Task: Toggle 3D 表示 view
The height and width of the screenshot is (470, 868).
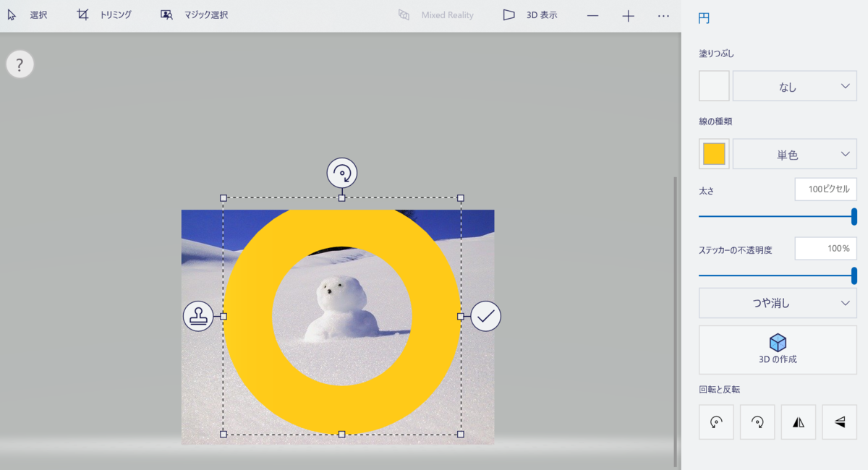Action: coord(530,14)
